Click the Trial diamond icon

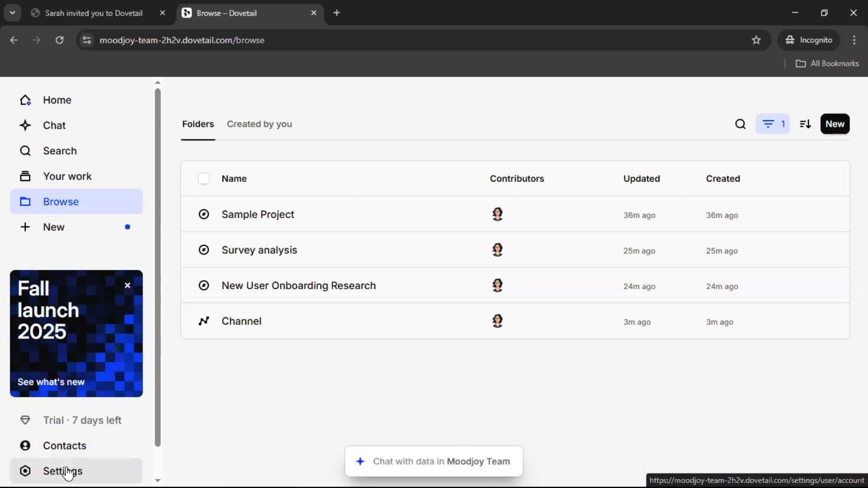[x=25, y=420]
